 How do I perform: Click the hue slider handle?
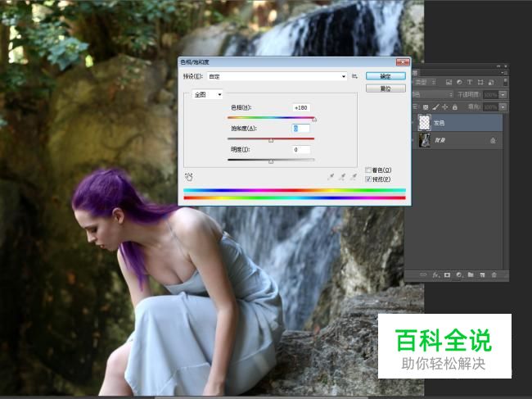point(314,120)
